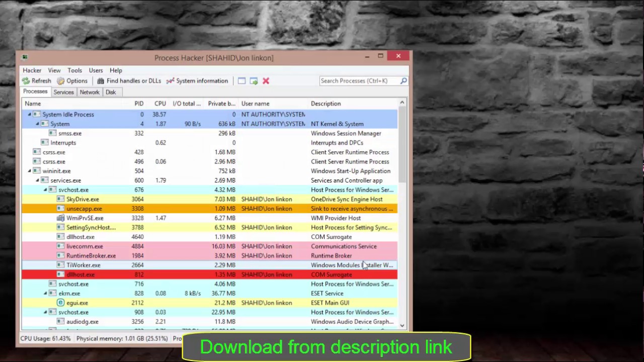Click the Refresh toolbar icon
Viewport: 644px width, 362px height.
tap(26, 81)
